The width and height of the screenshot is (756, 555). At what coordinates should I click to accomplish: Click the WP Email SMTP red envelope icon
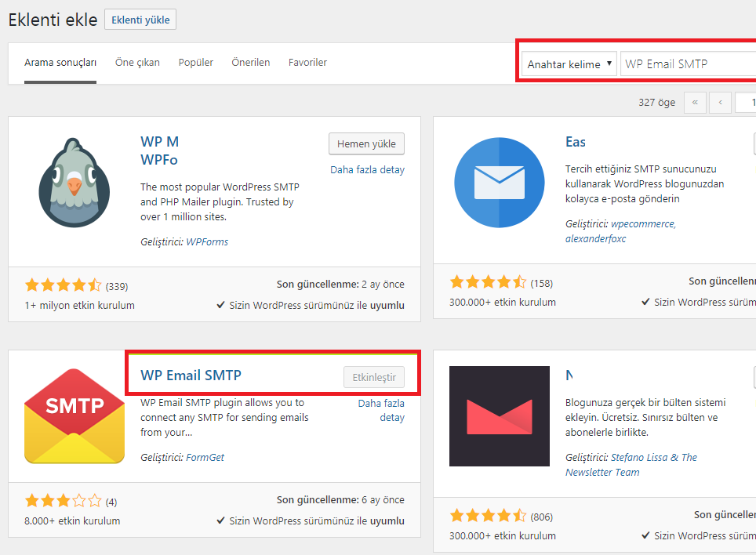click(x=75, y=416)
